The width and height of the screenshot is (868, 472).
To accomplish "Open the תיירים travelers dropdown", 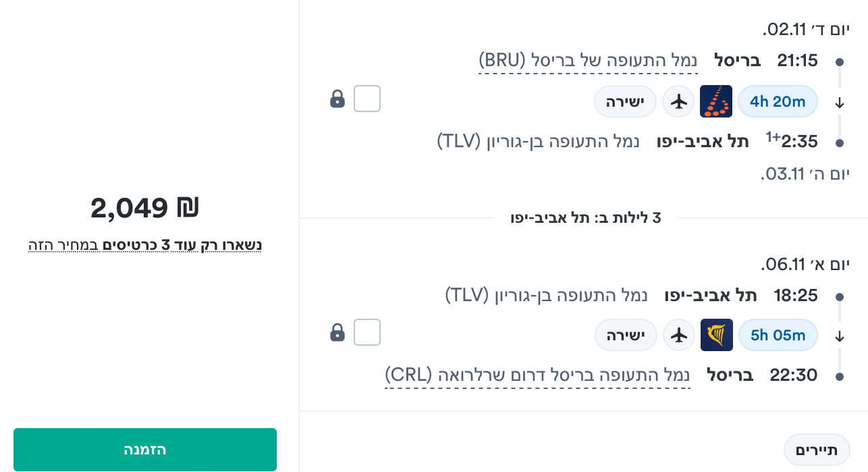I will [x=817, y=450].
